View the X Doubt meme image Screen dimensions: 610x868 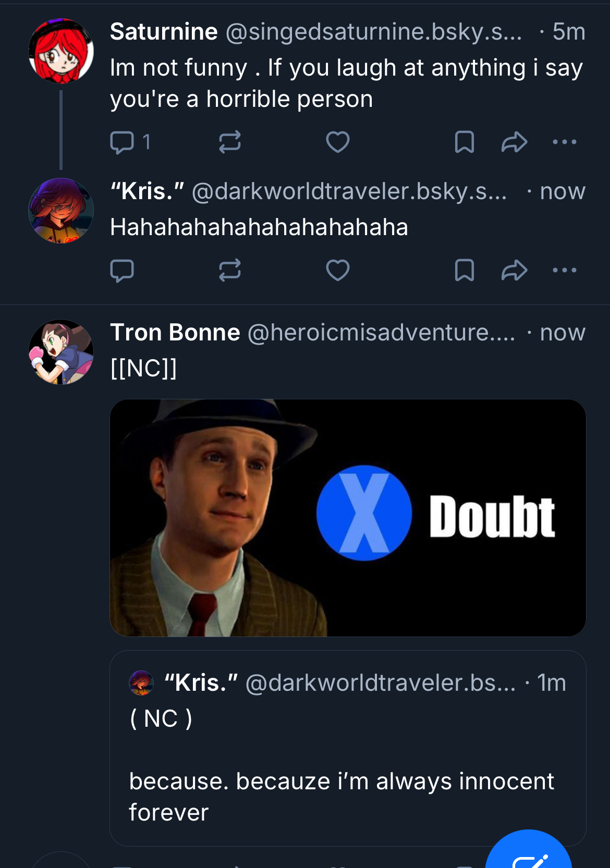pyautogui.click(x=348, y=518)
